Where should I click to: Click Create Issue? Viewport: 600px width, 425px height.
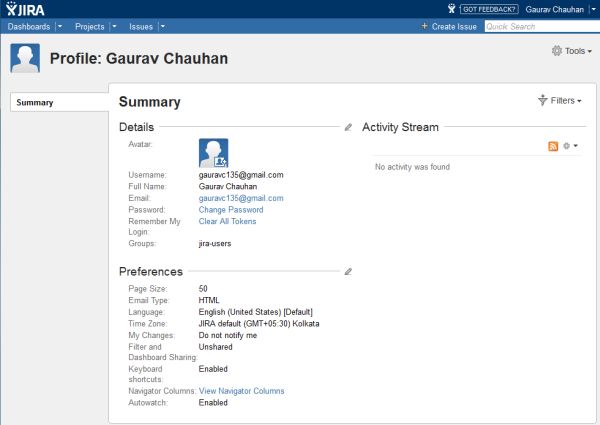[x=454, y=27]
